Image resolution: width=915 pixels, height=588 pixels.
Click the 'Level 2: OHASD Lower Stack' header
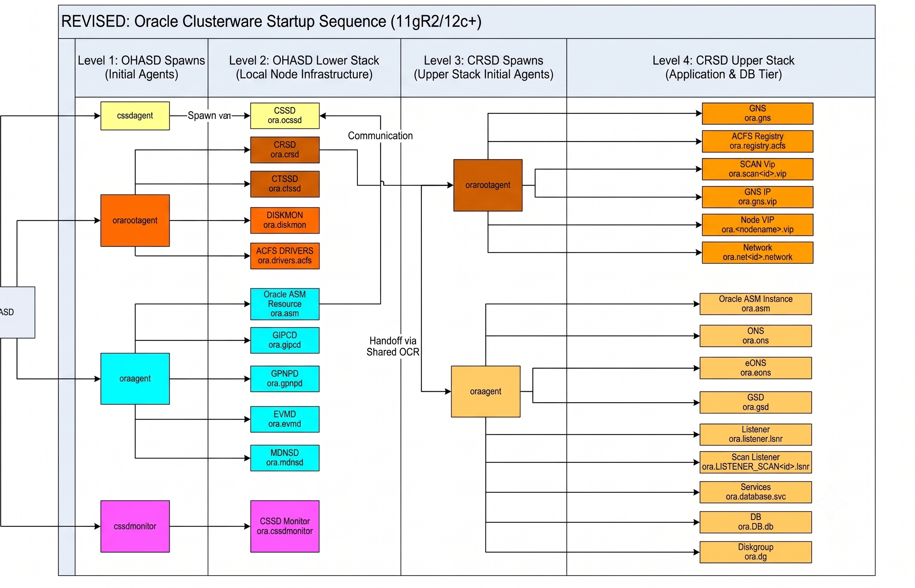(x=304, y=67)
